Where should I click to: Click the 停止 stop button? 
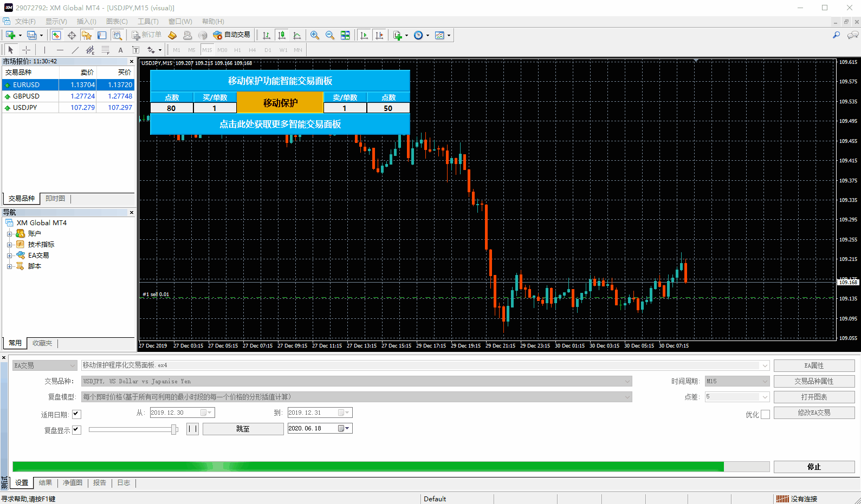pos(814,467)
